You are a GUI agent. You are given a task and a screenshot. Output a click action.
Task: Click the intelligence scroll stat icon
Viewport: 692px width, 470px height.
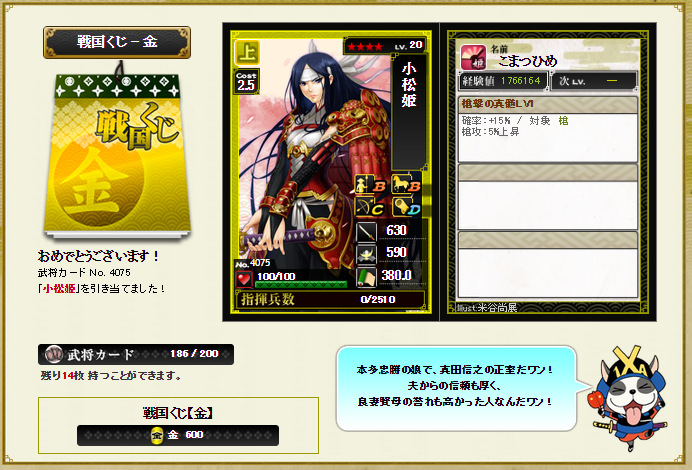point(366,277)
